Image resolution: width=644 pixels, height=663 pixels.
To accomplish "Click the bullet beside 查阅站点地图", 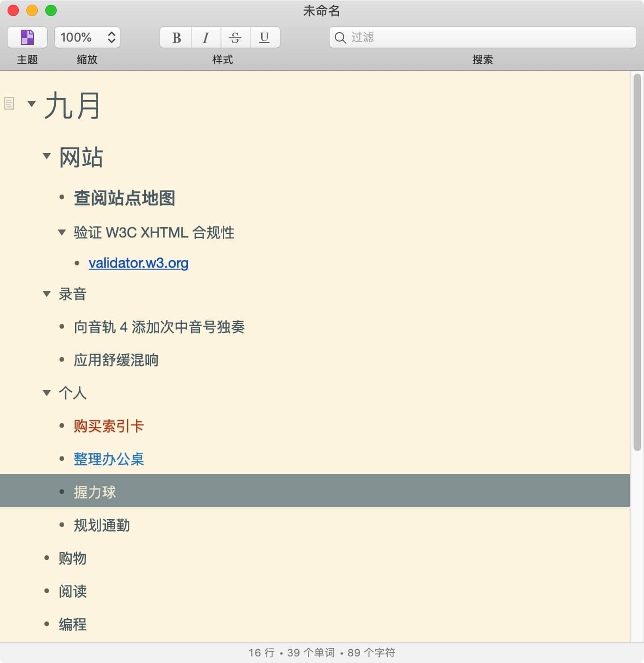I will (x=62, y=197).
